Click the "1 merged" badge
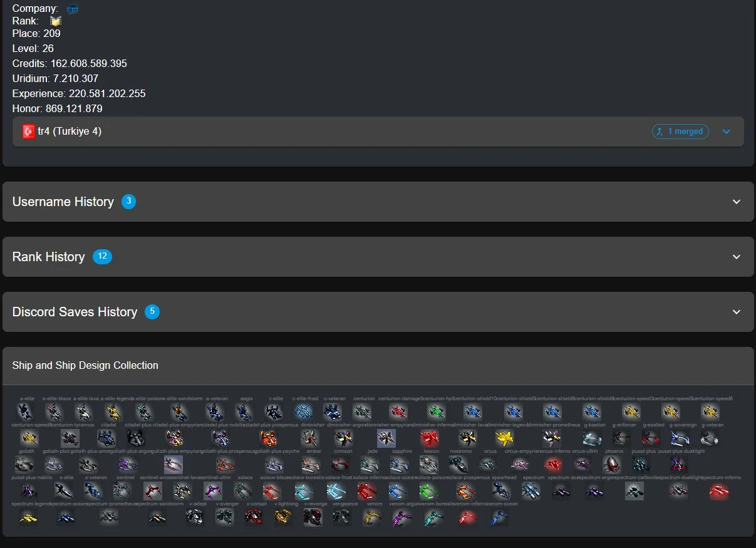Screen dimensions: 756x548 (x=681, y=132)
